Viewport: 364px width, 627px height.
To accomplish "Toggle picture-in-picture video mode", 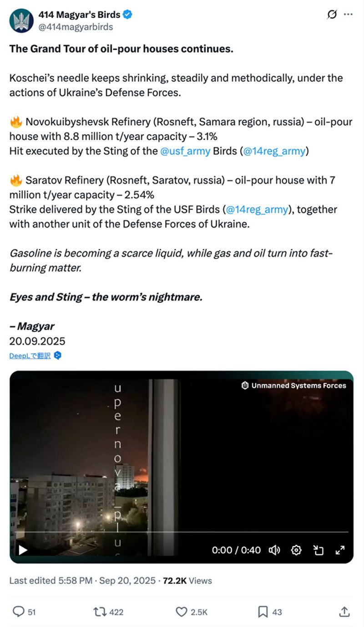I will tap(318, 550).
